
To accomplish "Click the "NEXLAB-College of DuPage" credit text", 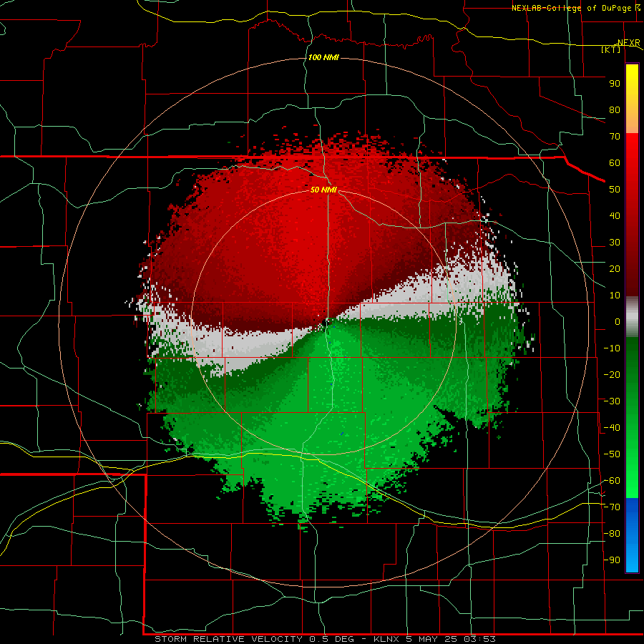I will pyautogui.click(x=571, y=8).
